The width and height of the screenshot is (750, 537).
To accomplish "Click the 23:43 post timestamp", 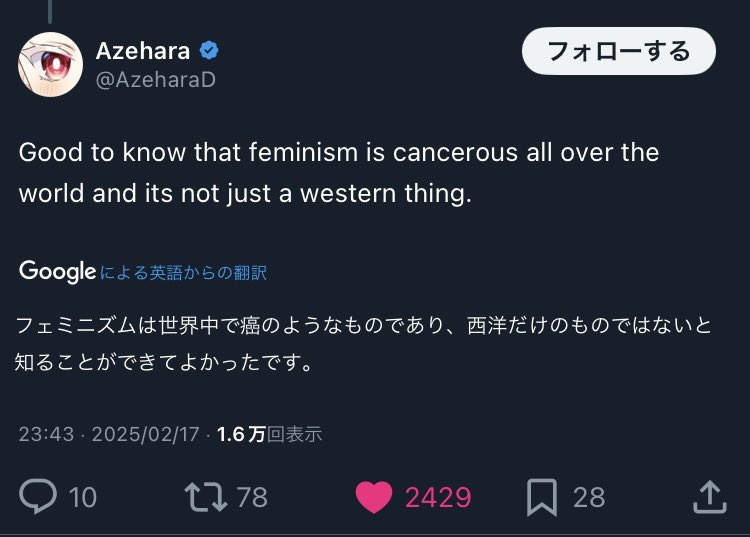I will click(46, 434).
